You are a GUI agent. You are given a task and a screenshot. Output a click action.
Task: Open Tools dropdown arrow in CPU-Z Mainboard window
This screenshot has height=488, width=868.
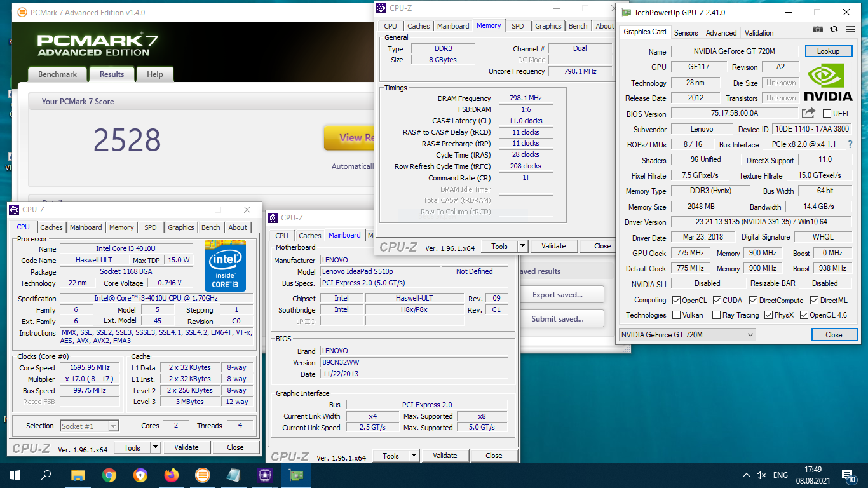[414, 456]
